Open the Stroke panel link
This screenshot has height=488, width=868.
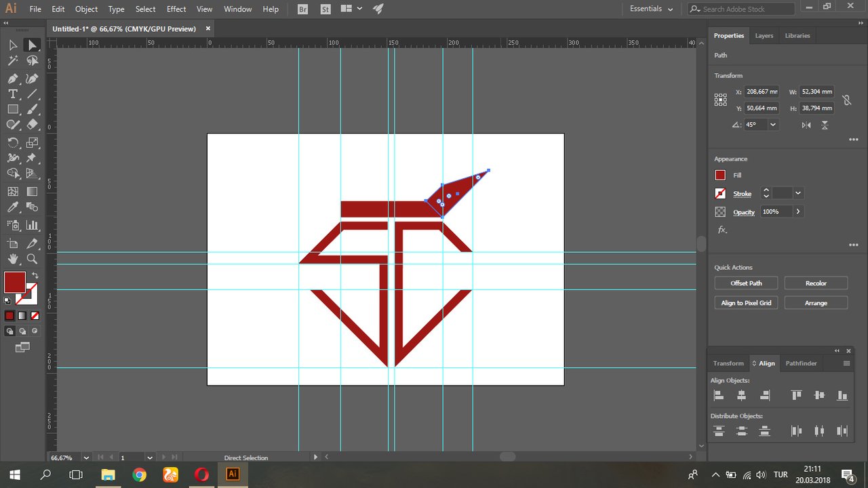click(743, 194)
